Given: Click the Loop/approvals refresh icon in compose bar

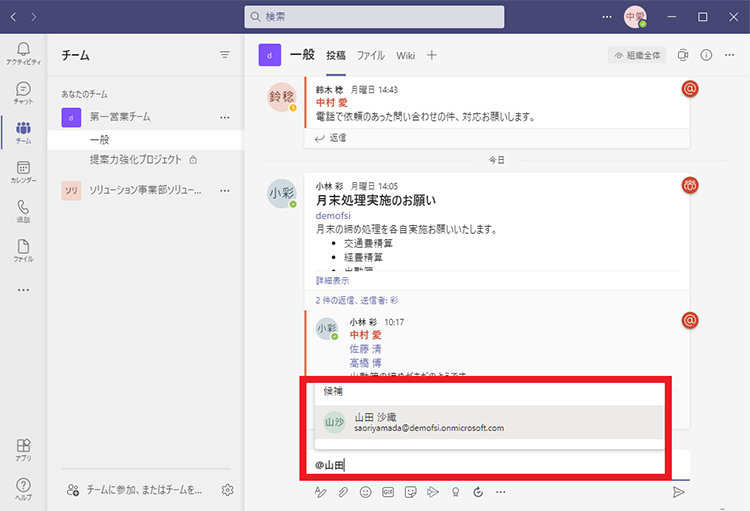Looking at the screenshot, I should [x=478, y=492].
